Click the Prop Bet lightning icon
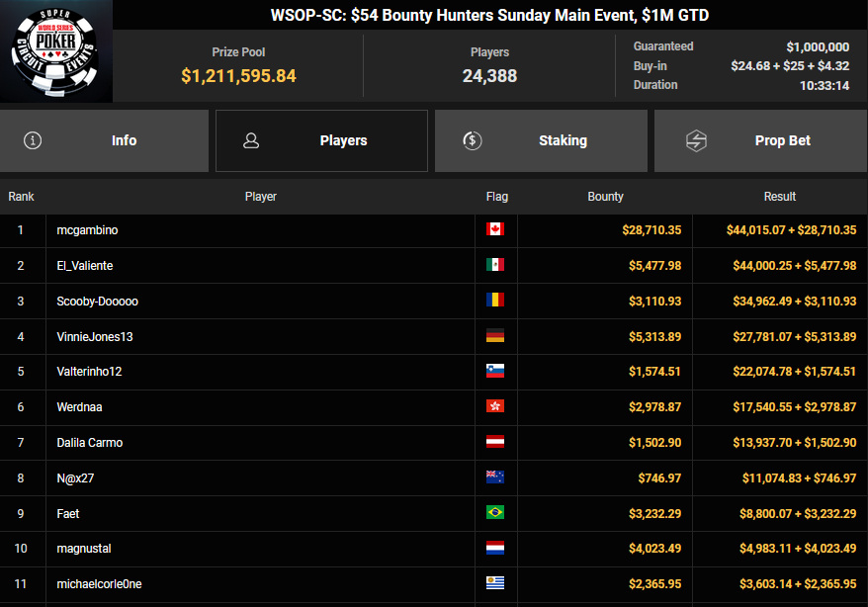868x607 pixels. (696, 140)
